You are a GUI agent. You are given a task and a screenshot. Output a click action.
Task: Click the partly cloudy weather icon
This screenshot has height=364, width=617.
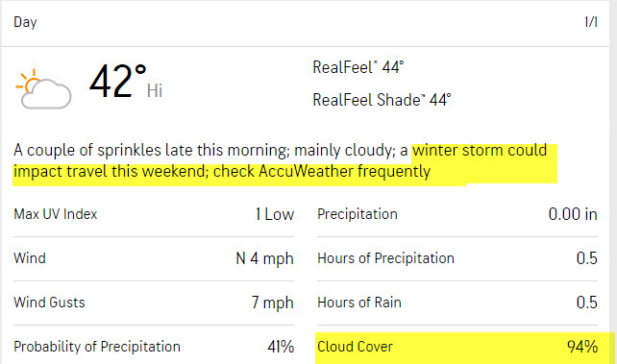43,88
